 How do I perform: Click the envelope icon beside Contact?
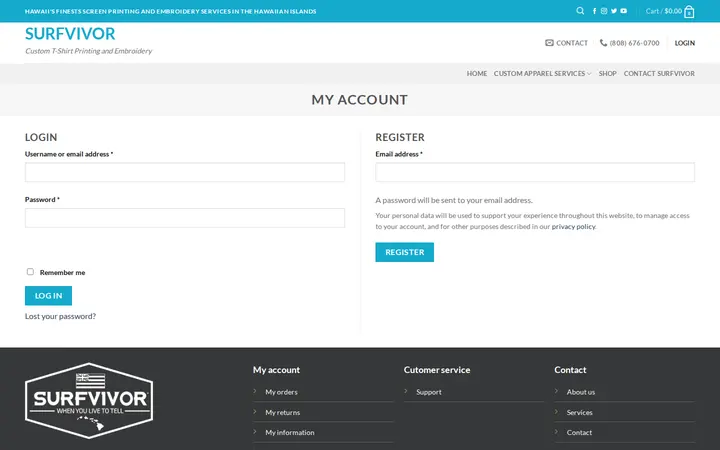click(x=549, y=43)
